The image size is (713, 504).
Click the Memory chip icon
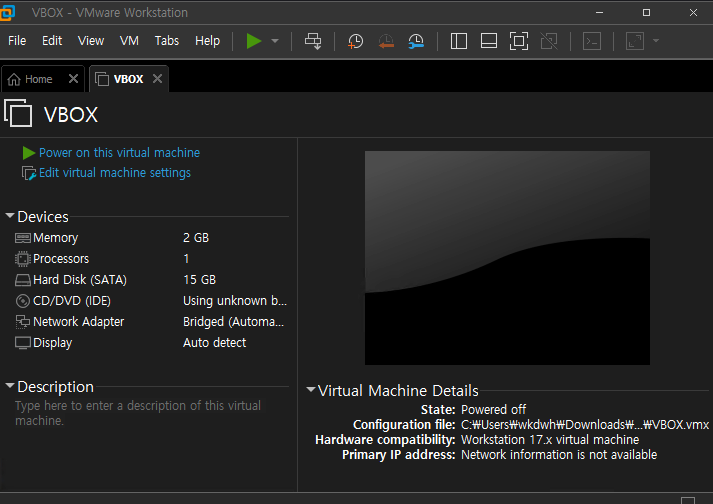point(23,238)
